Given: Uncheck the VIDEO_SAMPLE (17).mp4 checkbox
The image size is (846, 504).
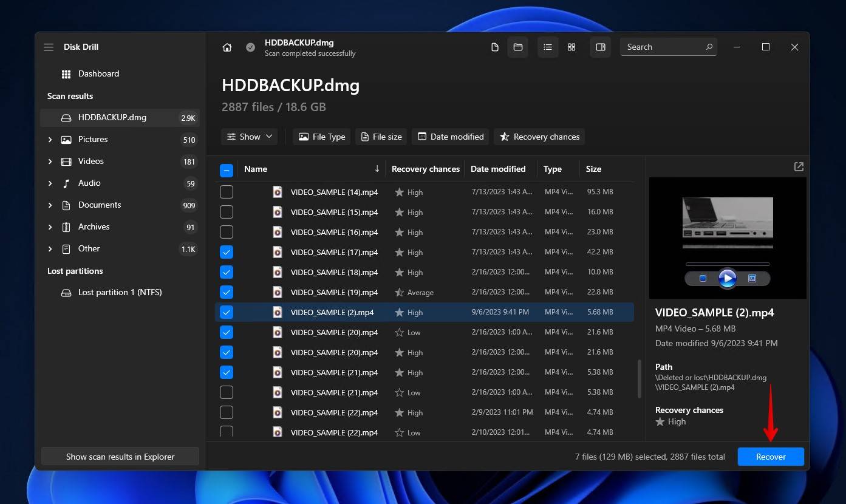Looking at the screenshot, I should tap(227, 252).
